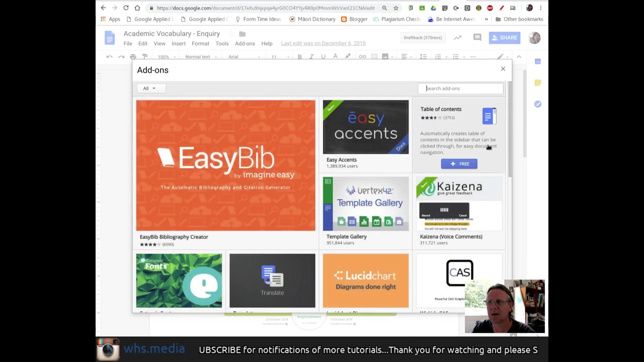Bookmark page with the star icon

click(x=396, y=8)
